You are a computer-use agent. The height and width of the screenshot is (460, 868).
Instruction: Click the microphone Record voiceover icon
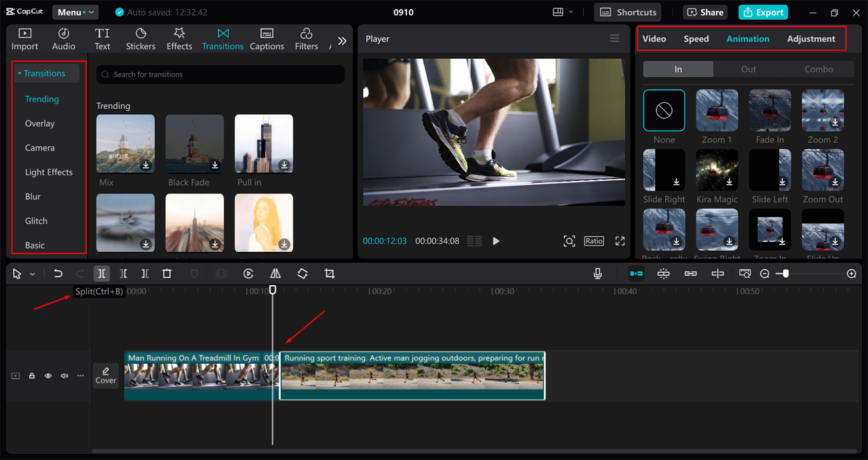pyautogui.click(x=597, y=274)
